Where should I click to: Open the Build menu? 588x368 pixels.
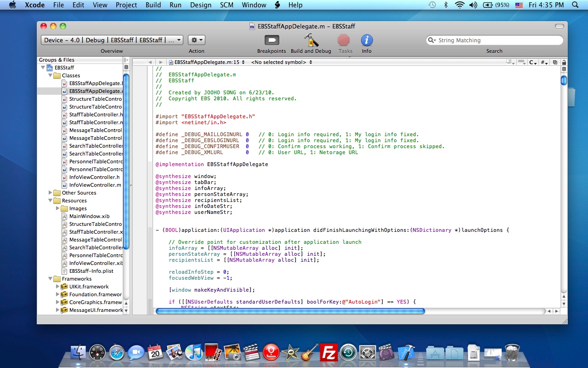[153, 5]
